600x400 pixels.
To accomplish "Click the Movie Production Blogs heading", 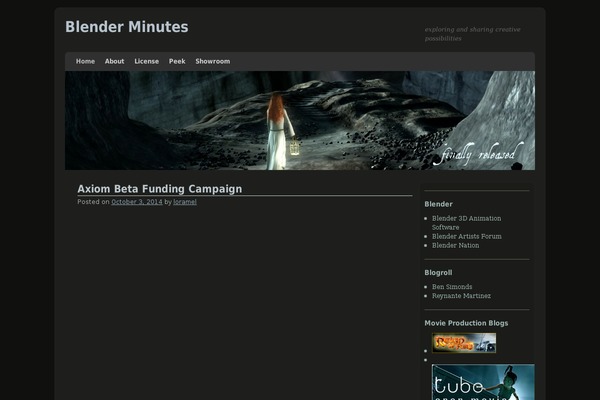I will tap(466, 323).
